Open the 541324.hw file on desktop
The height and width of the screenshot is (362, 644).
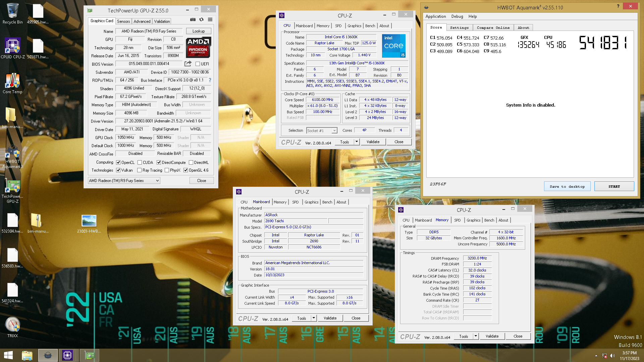[13, 292]
